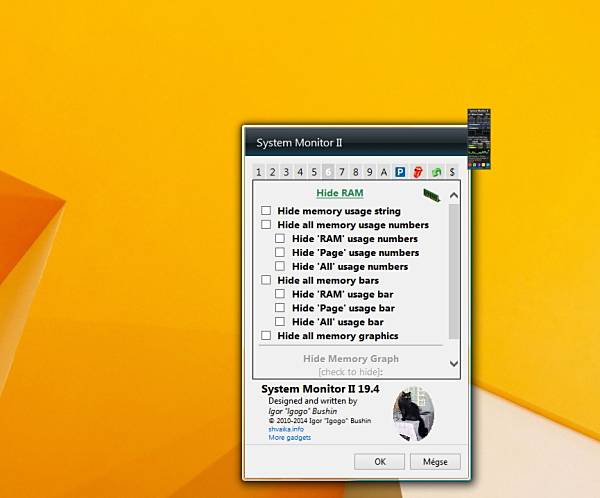Screen dimensions: 600x498
Task: Open the dollar sign tab
Action: click(x=452, y=172)
